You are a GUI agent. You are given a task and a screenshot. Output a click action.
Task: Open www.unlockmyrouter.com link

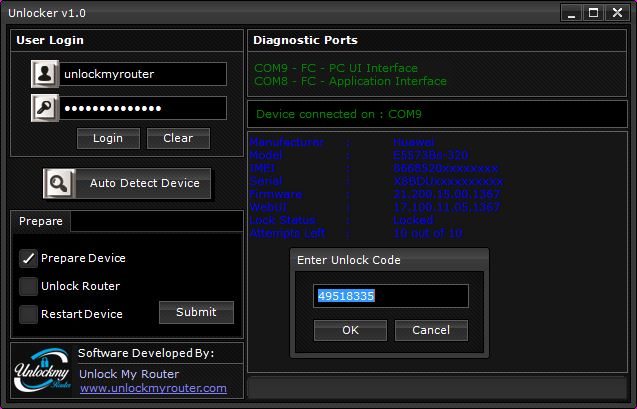pos(153,388)
